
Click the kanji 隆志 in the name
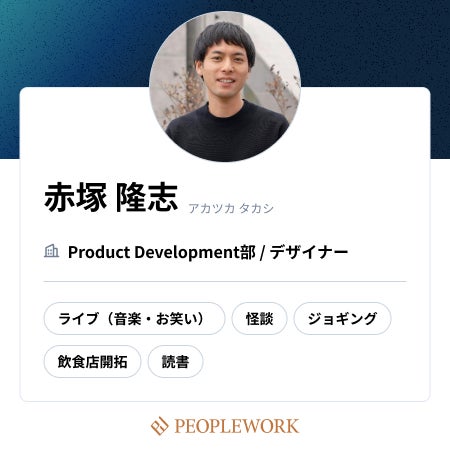tap(147, 197)
